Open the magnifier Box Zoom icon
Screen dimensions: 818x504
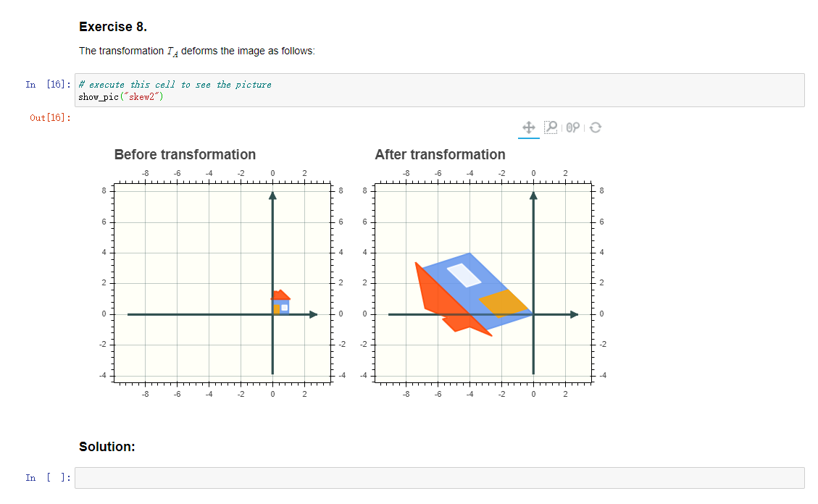(x=551, y=127)
